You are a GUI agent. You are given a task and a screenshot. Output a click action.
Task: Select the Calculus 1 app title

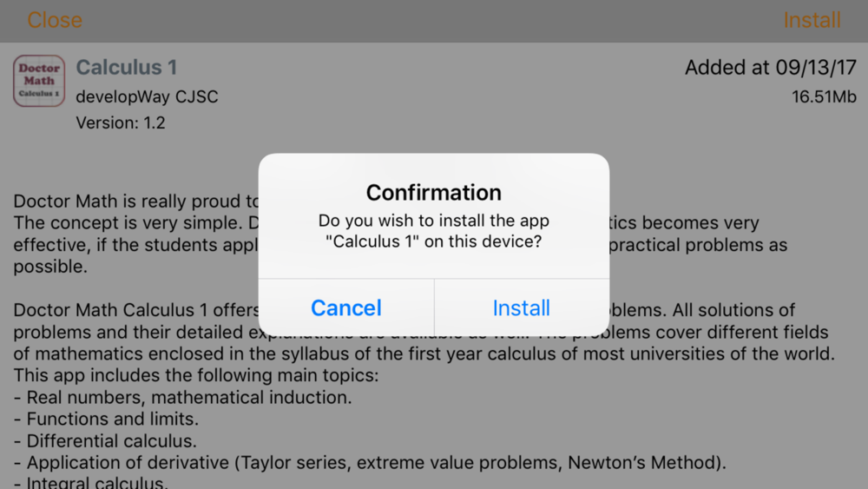(126, 68)
